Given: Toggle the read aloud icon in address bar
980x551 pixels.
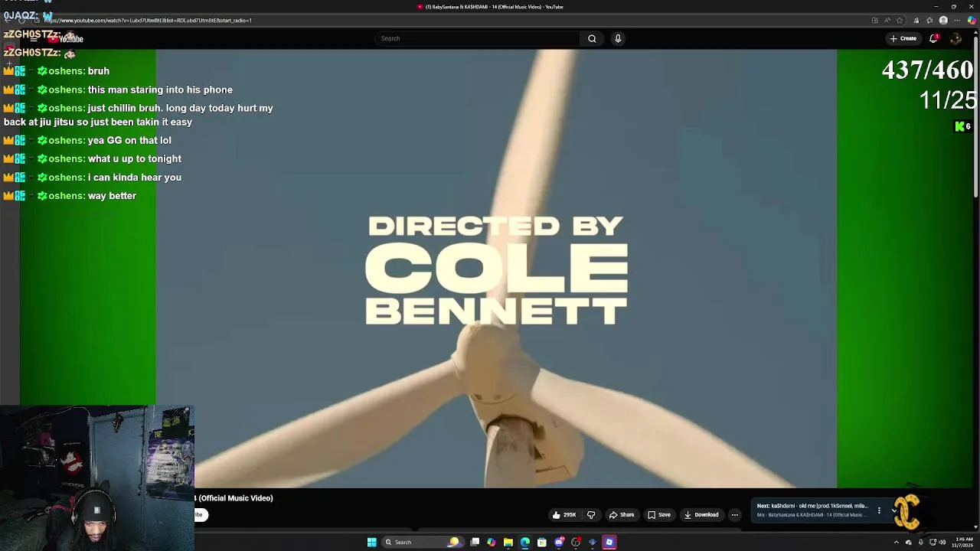Looking at the screenshot, I should tap(887, 21).
